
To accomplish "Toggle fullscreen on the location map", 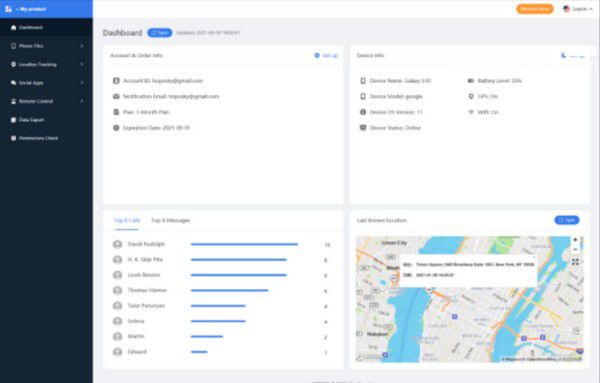I will (x=575, y=262).
